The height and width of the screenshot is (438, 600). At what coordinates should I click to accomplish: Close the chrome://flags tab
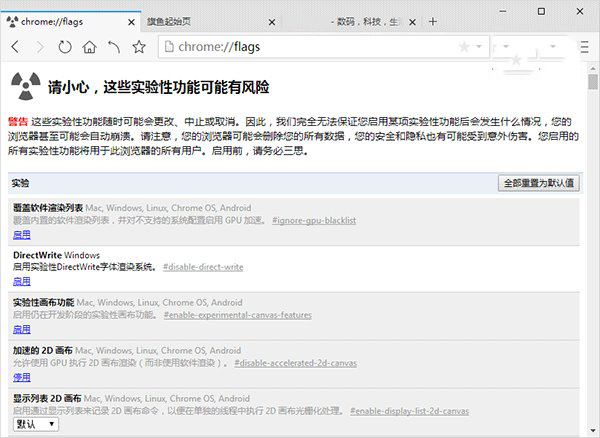tap(131, 22)
